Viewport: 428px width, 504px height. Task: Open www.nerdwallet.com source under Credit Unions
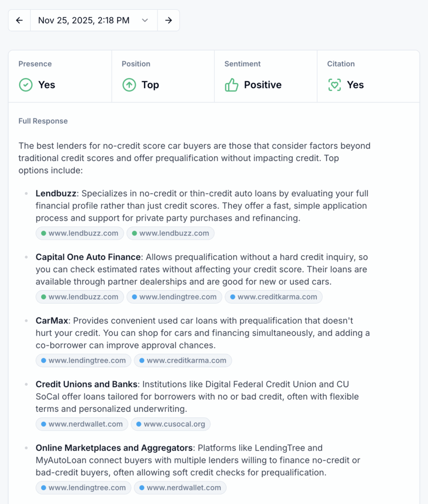point(82,424)
